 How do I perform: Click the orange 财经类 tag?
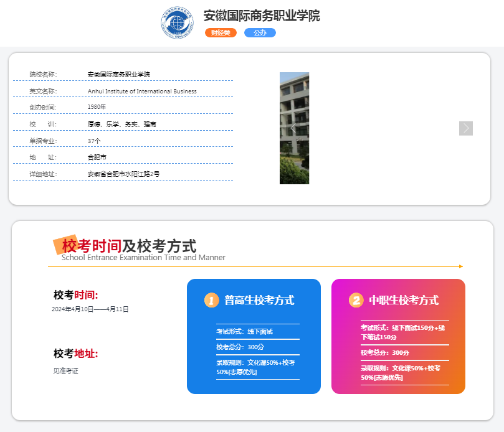click(221, 33)
